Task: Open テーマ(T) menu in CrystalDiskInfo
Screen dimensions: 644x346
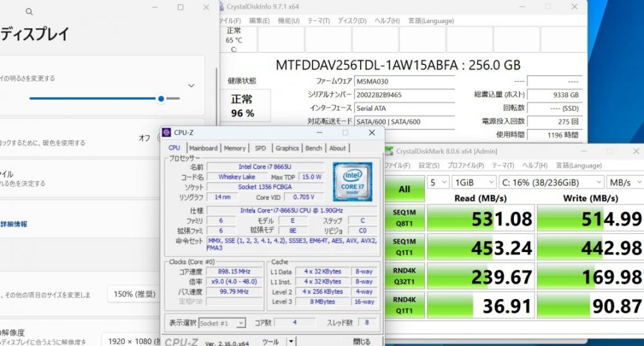Action: (319, 21)
